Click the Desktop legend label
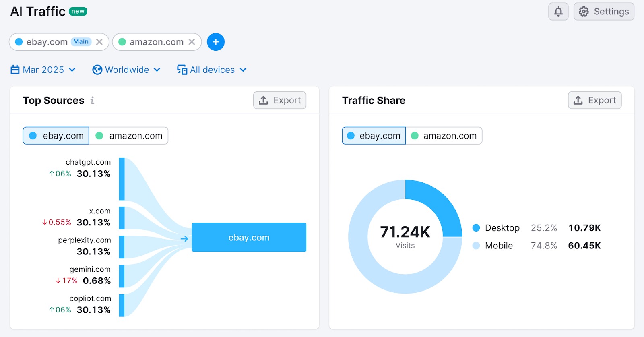The width and height of the screenshot is (644, 337). (x=502, y=228)
